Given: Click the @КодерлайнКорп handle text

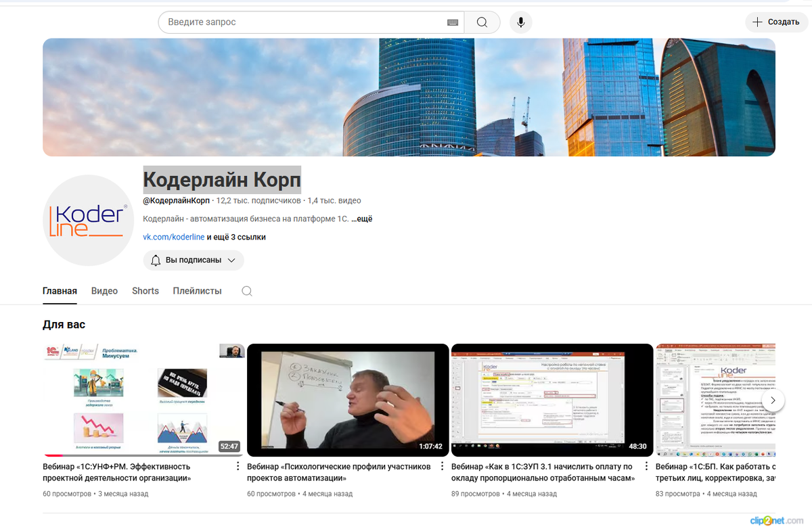Looking at the screenshot, I should (176, 200).
